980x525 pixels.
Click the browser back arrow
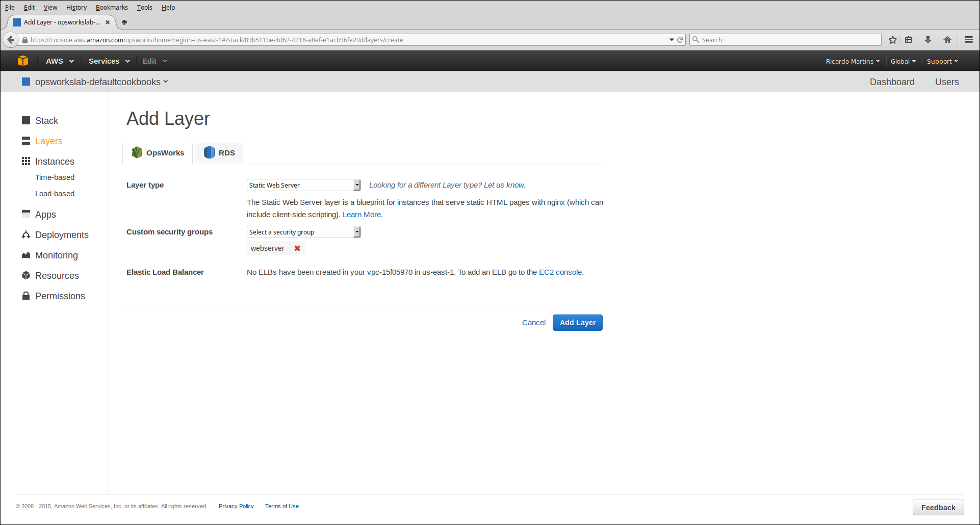point(11,40)
